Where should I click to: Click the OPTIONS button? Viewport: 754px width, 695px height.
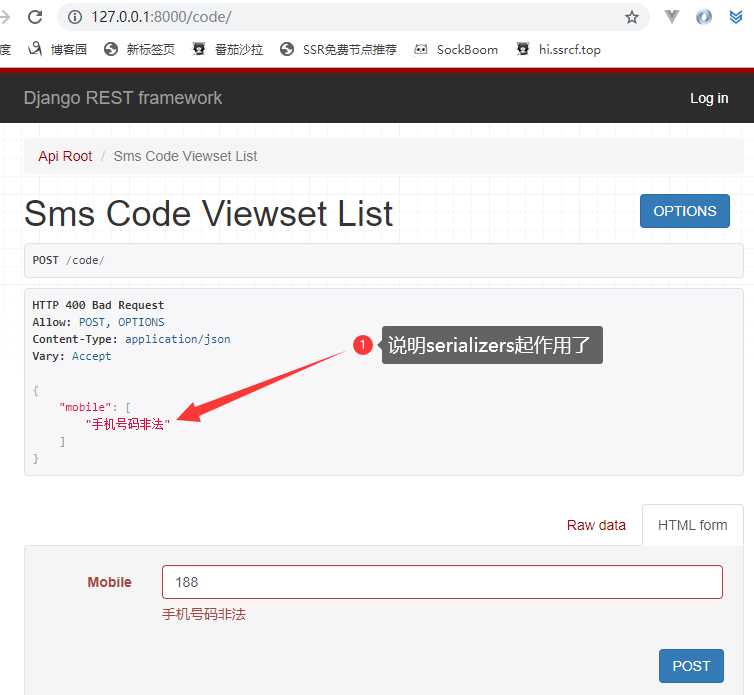point(684,211)
